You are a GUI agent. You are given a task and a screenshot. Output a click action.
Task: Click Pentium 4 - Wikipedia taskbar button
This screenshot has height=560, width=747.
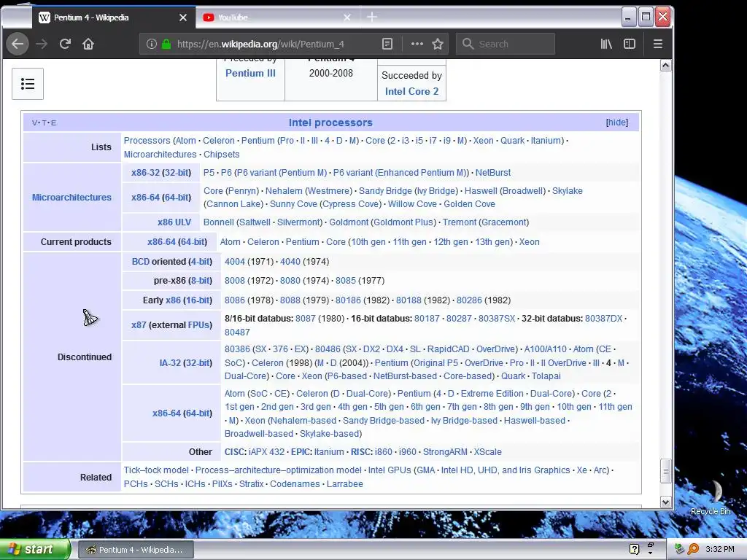[x=136, y=550]
